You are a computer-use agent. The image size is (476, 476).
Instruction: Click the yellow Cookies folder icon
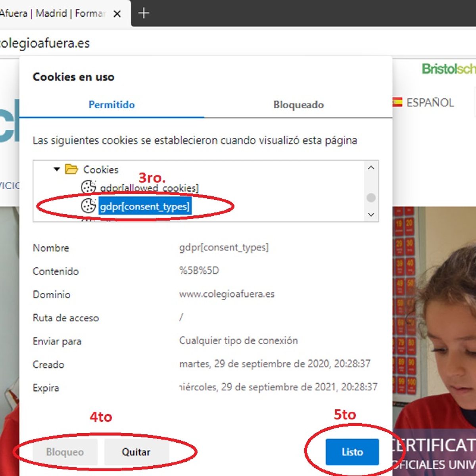point(71,169)
